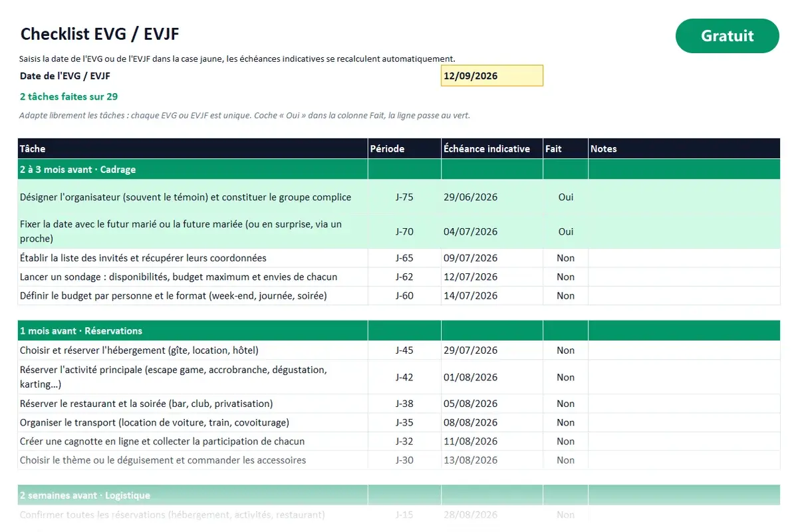
Task: Select the J-42 period cell
Action: tap(404, 377)
